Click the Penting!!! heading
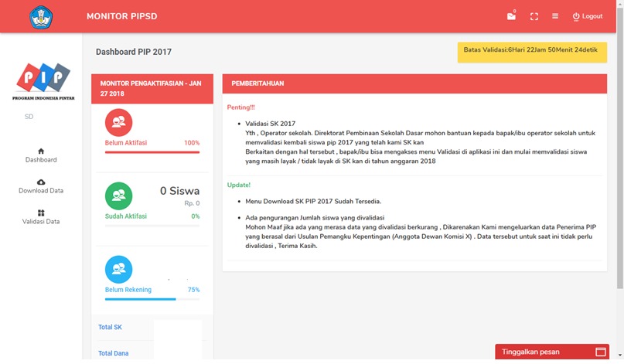Image resolution: width=624 pixels, height=364 pixels. (x=240, y=107)
